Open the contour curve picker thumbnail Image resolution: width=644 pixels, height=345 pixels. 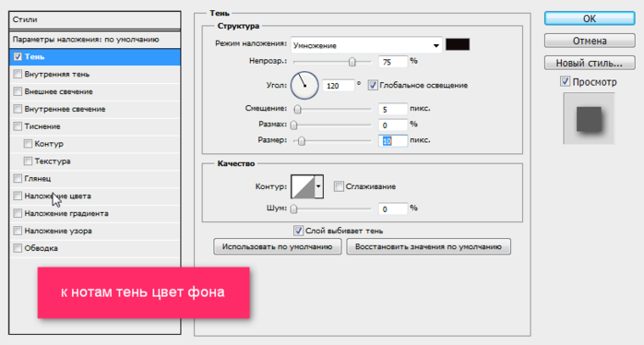pyautogui.click(x=303, y=186)
